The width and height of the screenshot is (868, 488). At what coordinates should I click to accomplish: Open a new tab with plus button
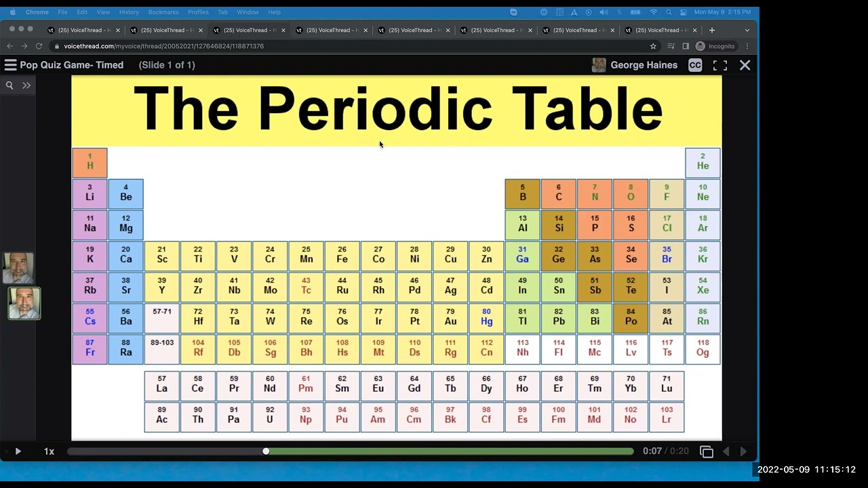(x=711, y=30)
